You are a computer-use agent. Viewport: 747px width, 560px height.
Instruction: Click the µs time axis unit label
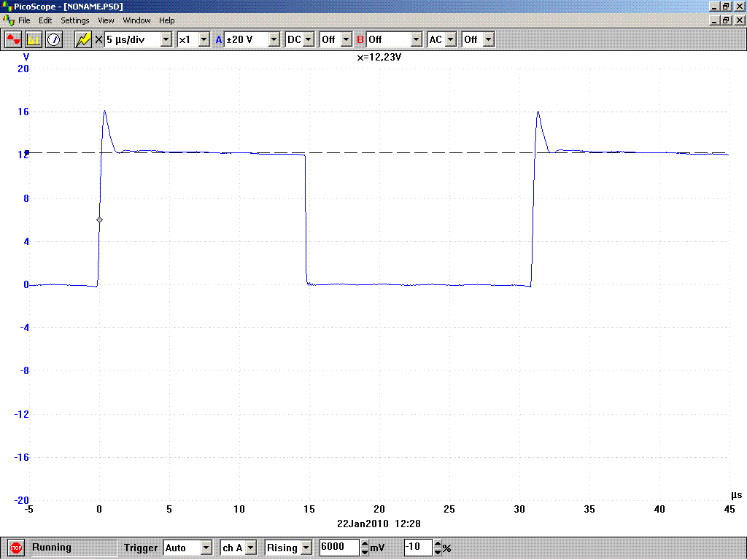tap(736, 495)
